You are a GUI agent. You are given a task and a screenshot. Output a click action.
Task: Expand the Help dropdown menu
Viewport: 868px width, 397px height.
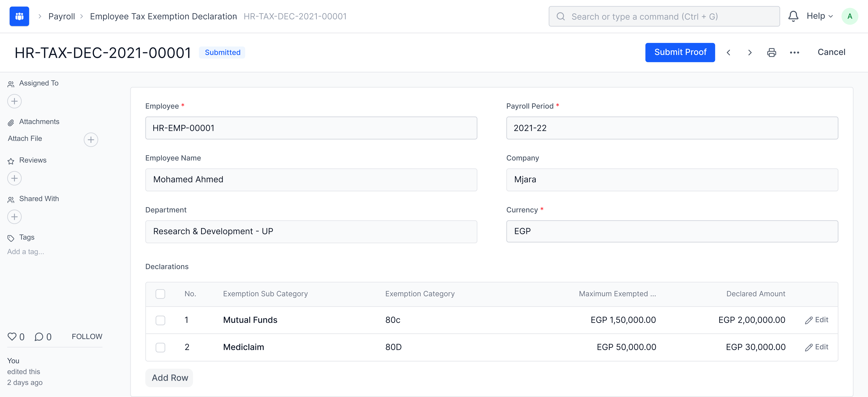coord(819,16)
